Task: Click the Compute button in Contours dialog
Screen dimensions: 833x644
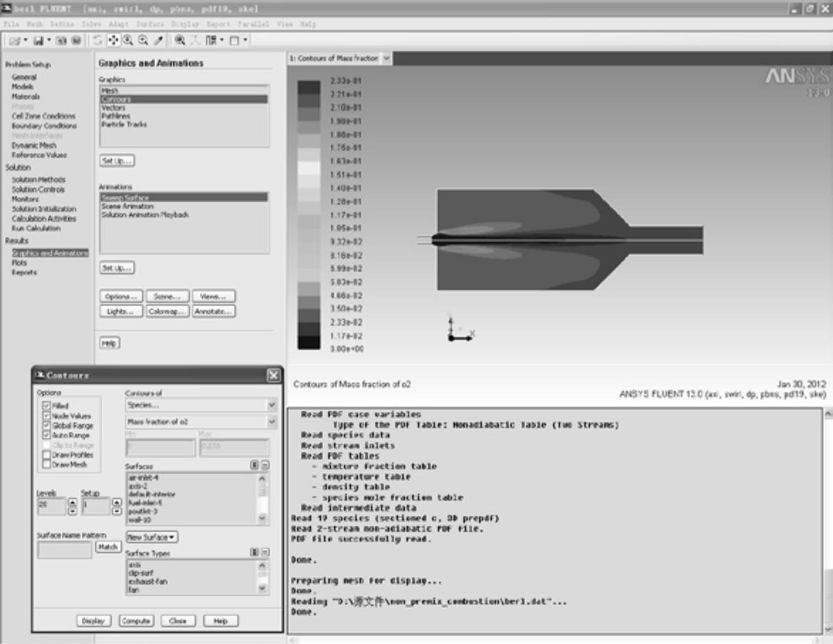Action: click(x=135, y=621)
